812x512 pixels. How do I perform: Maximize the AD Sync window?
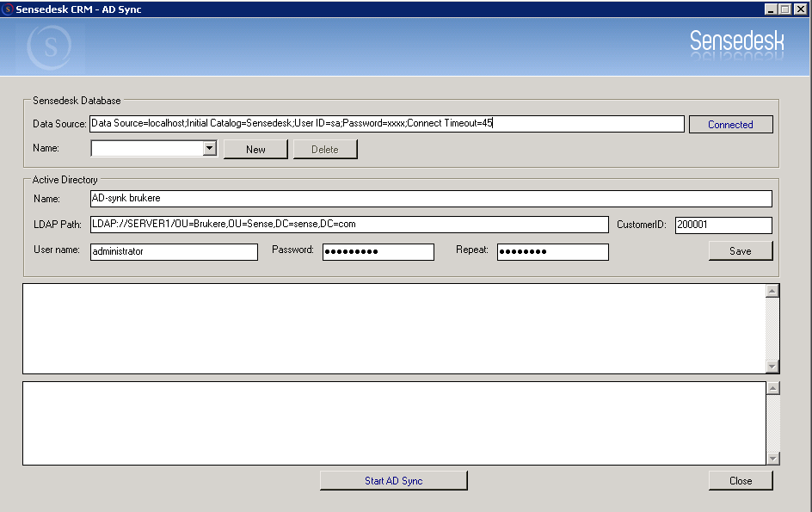[x=785, y=9]
